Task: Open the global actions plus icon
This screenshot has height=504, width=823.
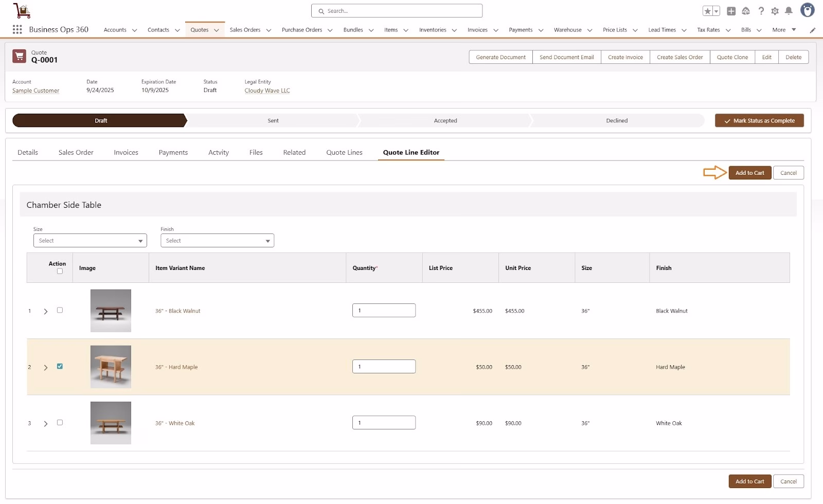Action: click(x=731, y=11)
